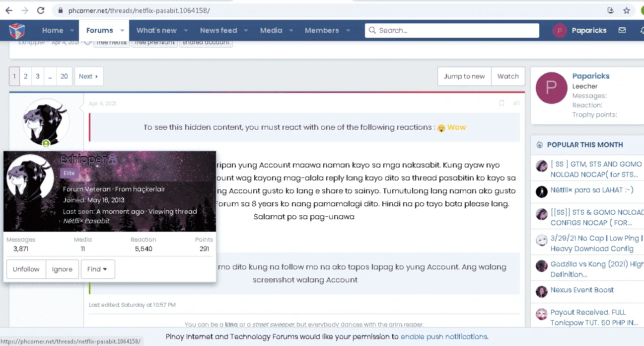Screen dimensions: 644x346
Task: Expand the Media menu arrow
Action: (290, 31)
